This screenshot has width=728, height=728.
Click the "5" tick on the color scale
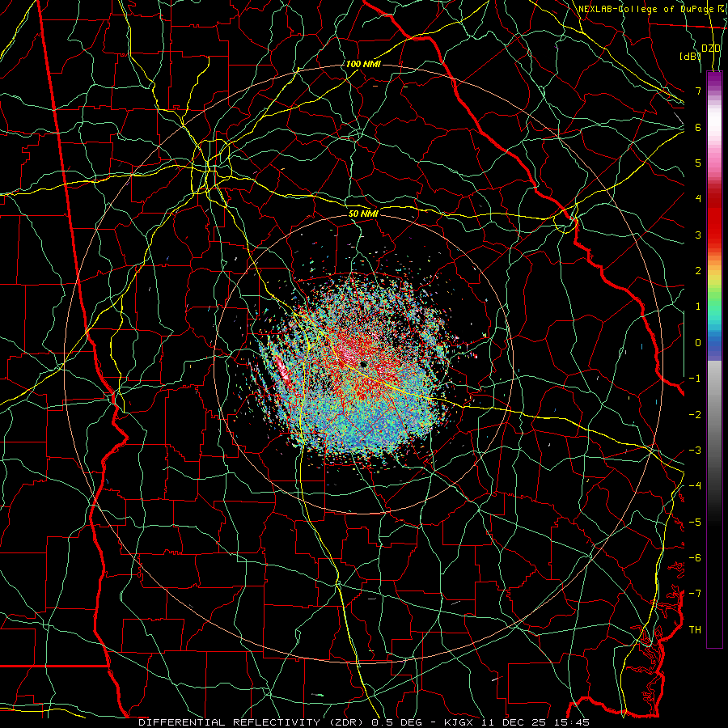698,163
